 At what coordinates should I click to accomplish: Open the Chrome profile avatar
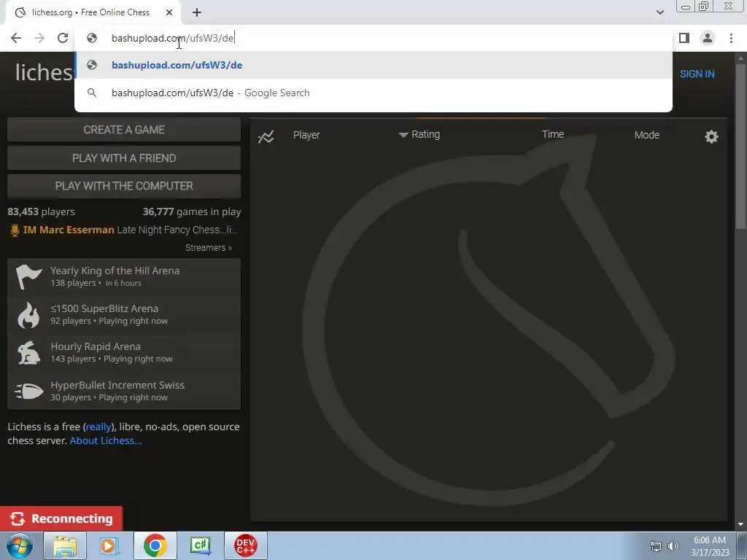(x=708, y=38)
